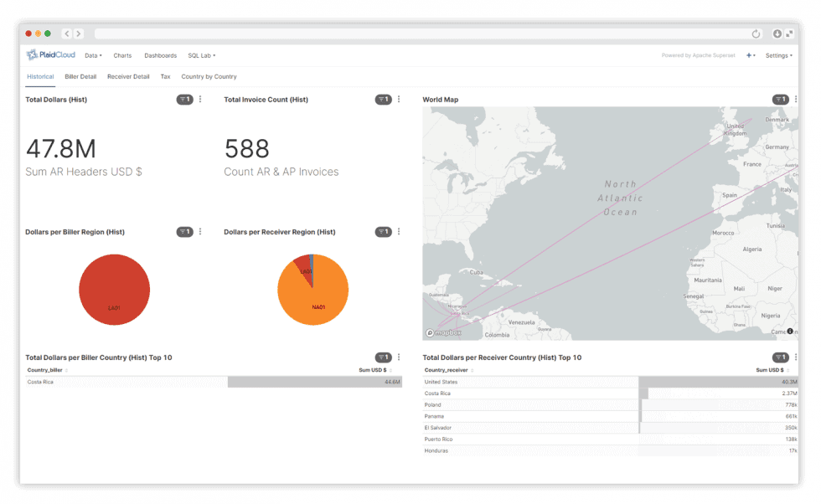Select Panama row in receiver table
The height and width of the screenshot is (504, 821).
click(611, 417)
